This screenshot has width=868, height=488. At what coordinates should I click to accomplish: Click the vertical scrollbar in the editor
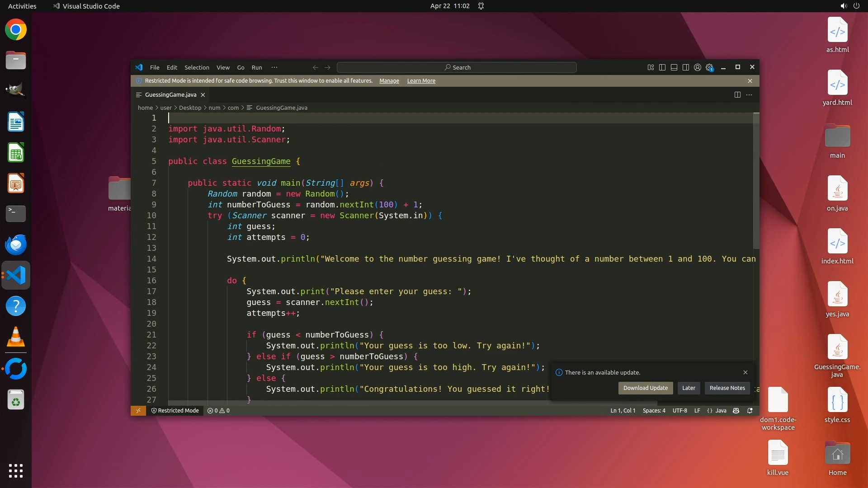point(756,181)
